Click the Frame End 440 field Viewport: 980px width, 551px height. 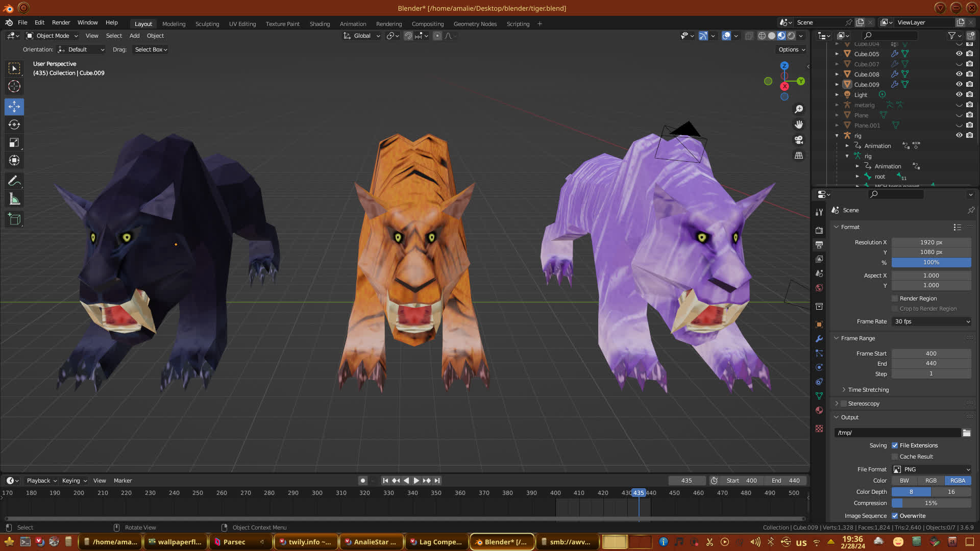pos(932,363)
